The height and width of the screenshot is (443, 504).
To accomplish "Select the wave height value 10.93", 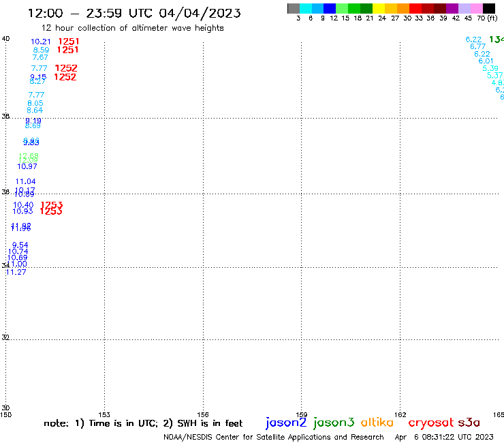I will [23, 211].
